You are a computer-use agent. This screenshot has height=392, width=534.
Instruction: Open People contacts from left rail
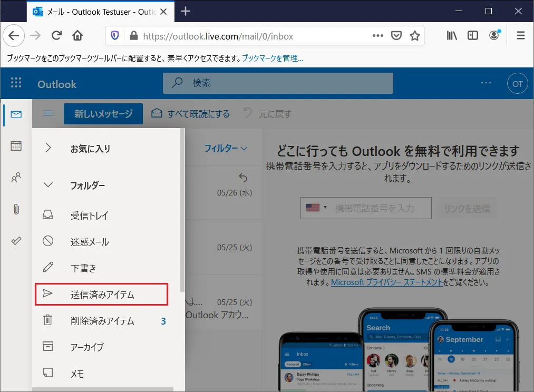16,177
